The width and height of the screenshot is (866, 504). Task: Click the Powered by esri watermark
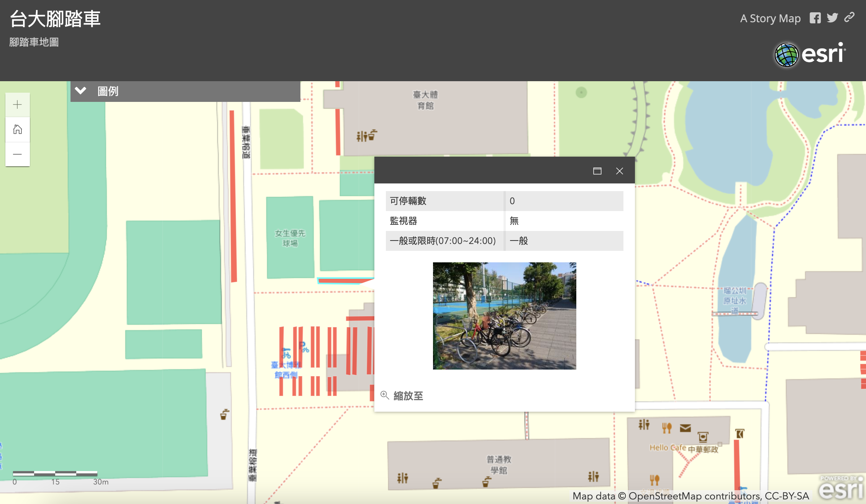click(x=841, y=488)
